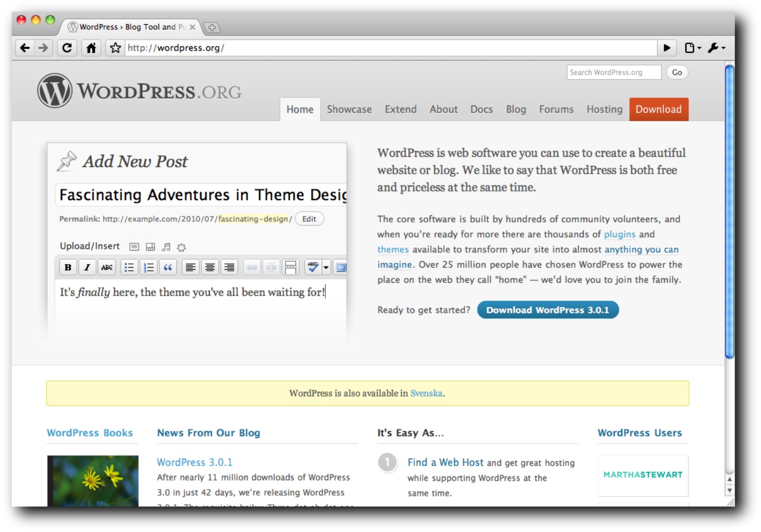Image resolution: width=761 pixels, height=532 pixels.
Task: Apply strikethrough with the ABC button
Action: [x=107, y=267]
